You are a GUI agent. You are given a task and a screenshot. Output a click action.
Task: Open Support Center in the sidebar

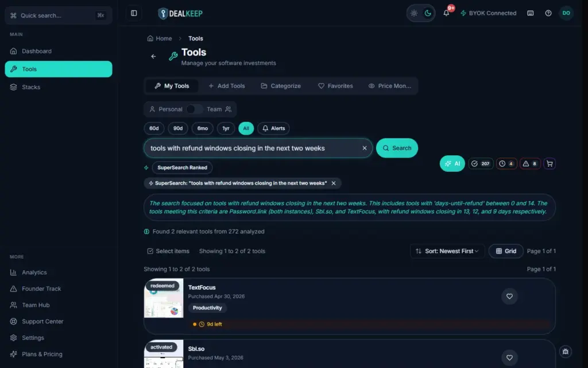coord(59,321)
